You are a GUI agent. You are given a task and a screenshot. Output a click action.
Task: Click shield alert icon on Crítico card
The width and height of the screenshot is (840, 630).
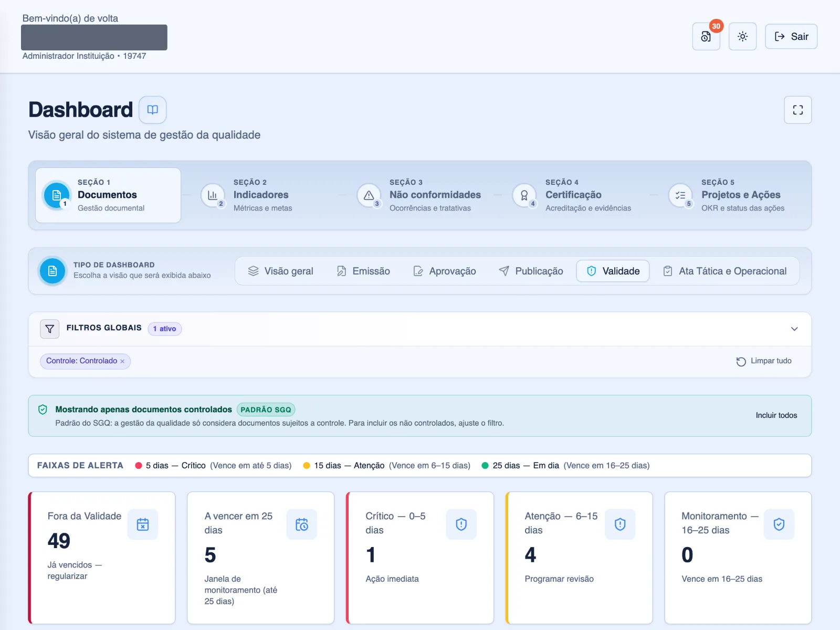click(x=461, y=524)
